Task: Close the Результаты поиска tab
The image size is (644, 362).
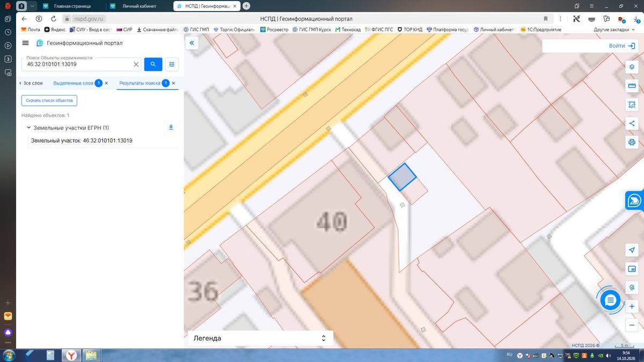Action: click(x=173, y=83)
